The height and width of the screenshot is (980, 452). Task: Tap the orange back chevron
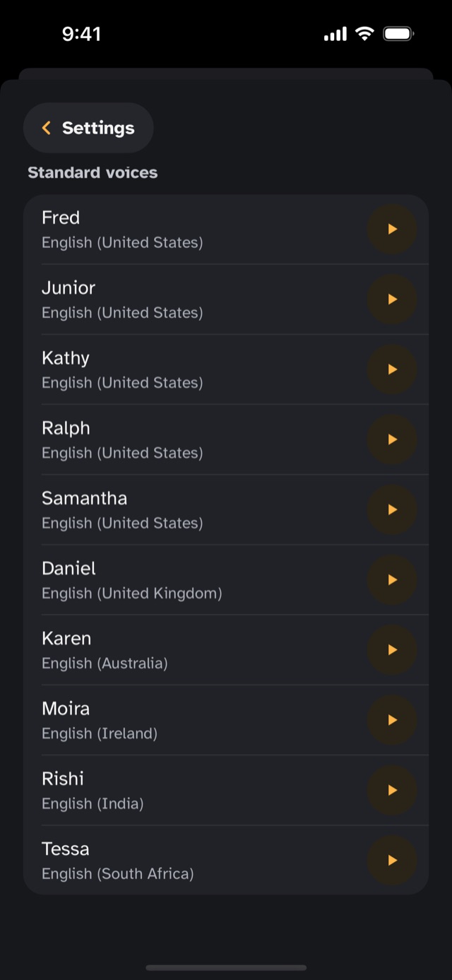point(47,128)
